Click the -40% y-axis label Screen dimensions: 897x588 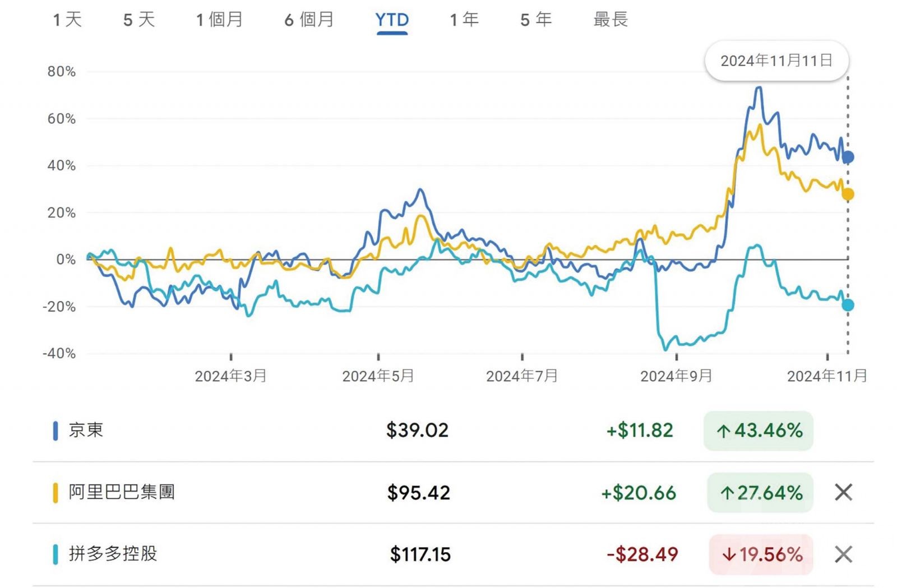point(58,353)
